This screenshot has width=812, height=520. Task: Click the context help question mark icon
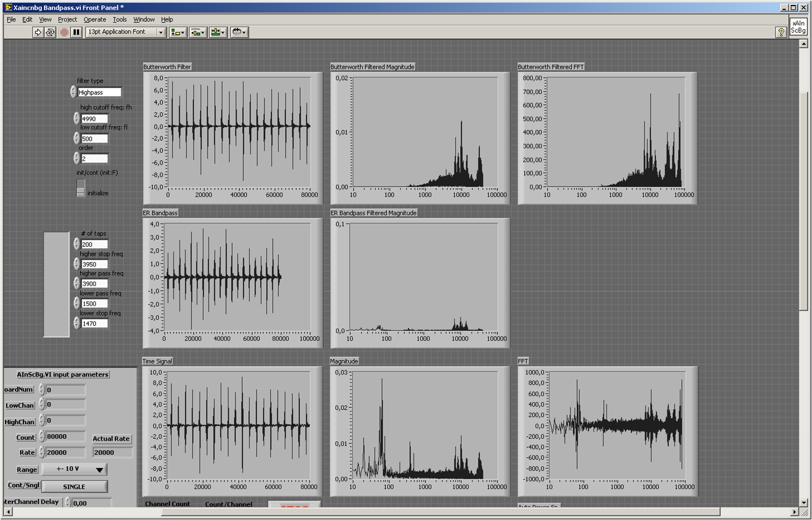[x=781, y=32]
